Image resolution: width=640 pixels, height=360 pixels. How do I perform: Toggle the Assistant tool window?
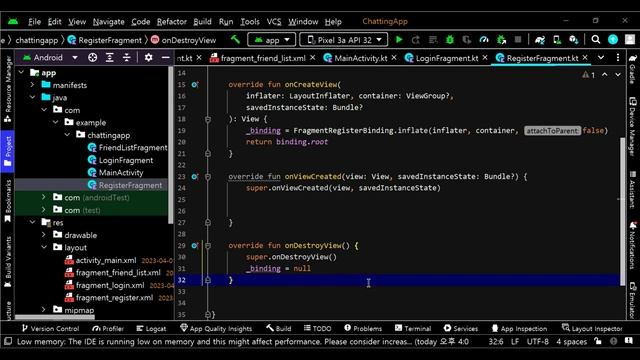(633, 190)
